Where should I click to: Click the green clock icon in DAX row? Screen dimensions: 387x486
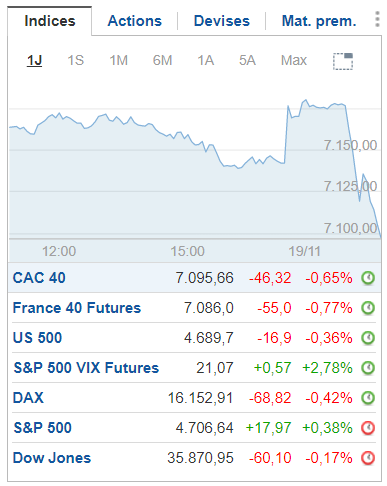[368, 398]
